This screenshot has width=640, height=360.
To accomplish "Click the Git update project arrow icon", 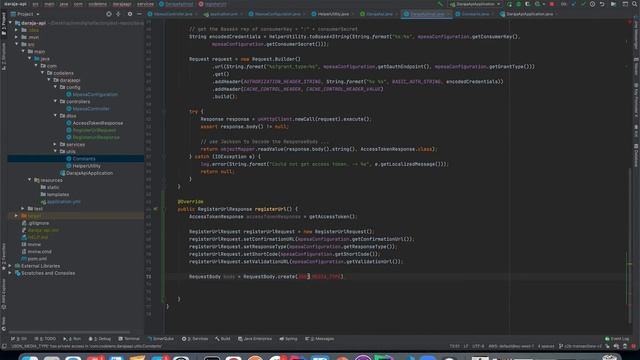I will coord(573,4).
